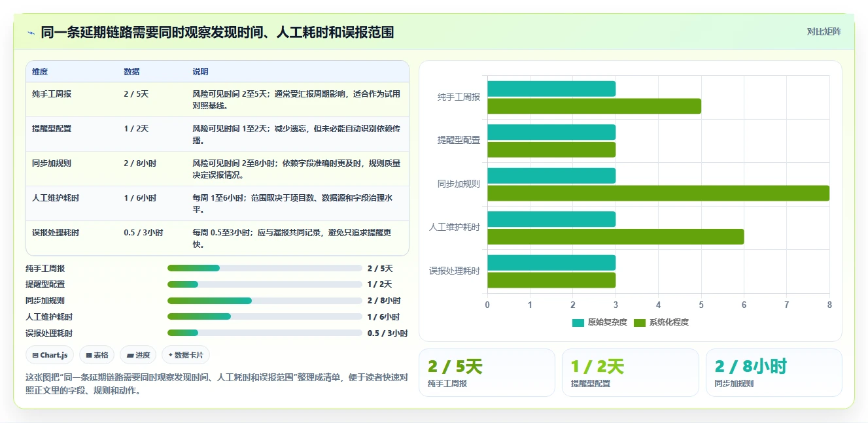Viewport: 868px width, 423px height.
Task: Click the '1 / 6小时' value beside the progress bar
Action: (x=383, y=316)
